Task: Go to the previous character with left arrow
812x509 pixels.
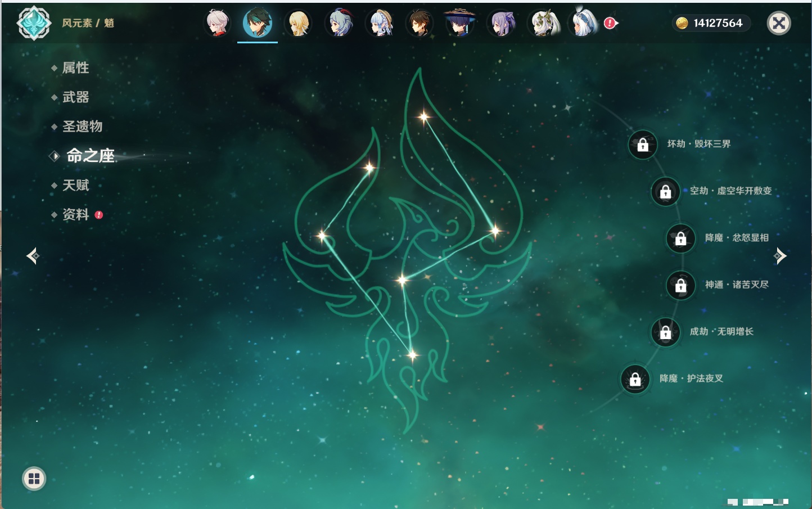Action: (33, 256)
